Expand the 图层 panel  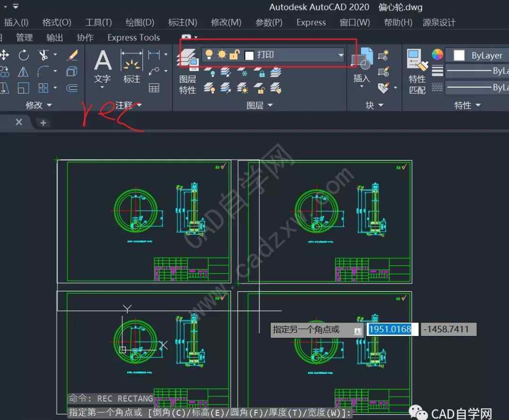click(260, 105)
